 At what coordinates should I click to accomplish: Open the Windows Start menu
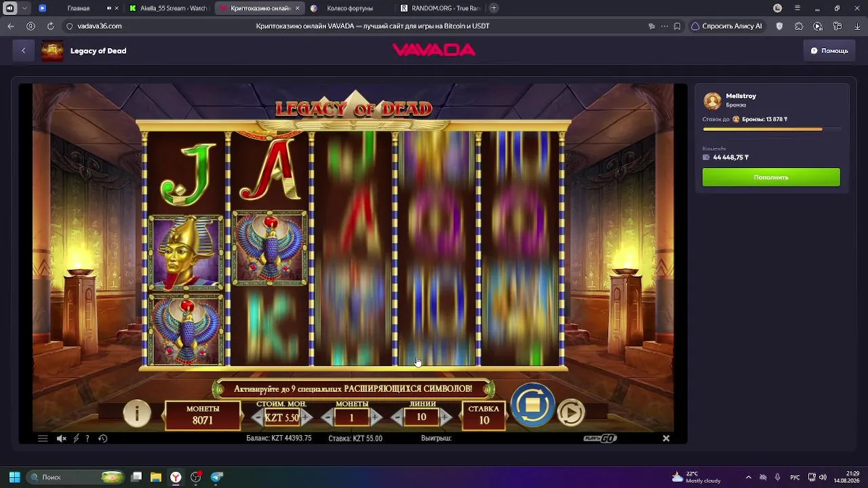14,477
